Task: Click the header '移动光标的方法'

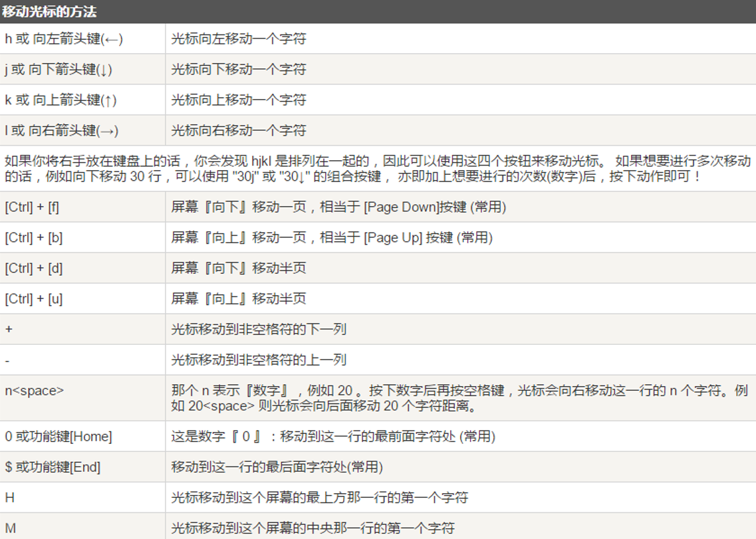Action: coord(49,11)
